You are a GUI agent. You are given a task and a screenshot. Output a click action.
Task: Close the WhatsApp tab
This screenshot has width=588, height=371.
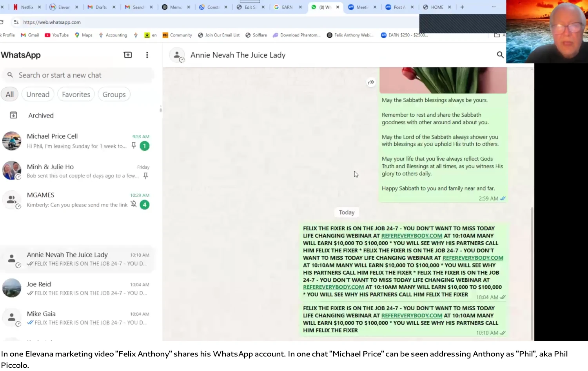click(x=338, y=7)
